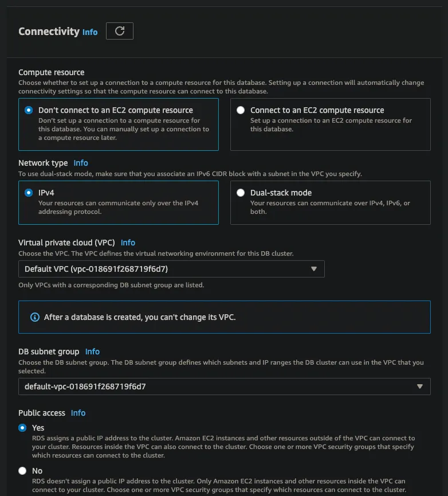The image size is (448, 496).
Task: Click the VPC dropdown arrow
Action: click(x=313, y=269)
